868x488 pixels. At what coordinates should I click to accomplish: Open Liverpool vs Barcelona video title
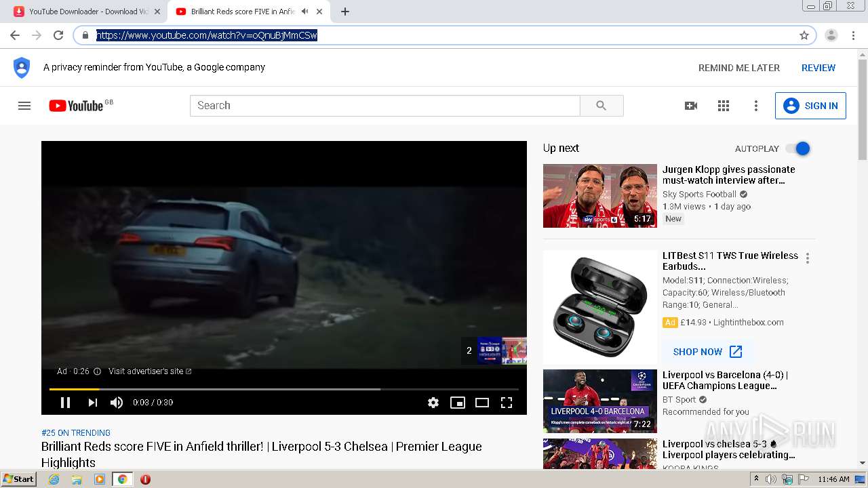(x=725, y=380)
